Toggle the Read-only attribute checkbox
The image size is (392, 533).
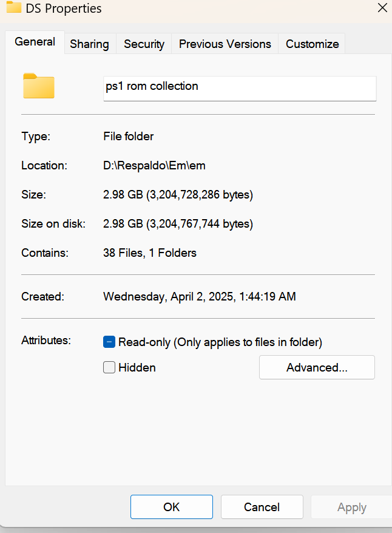109,342
